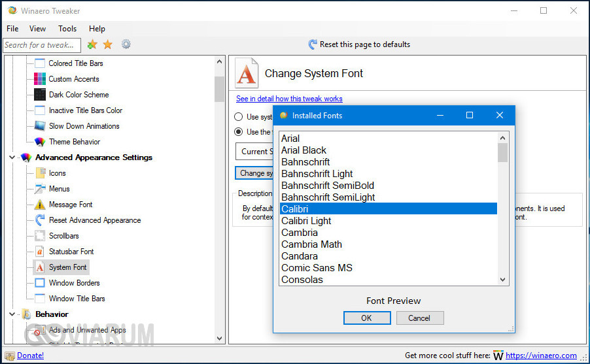Click the Menus tweak icon
The image size is (590, 364).
40,189
